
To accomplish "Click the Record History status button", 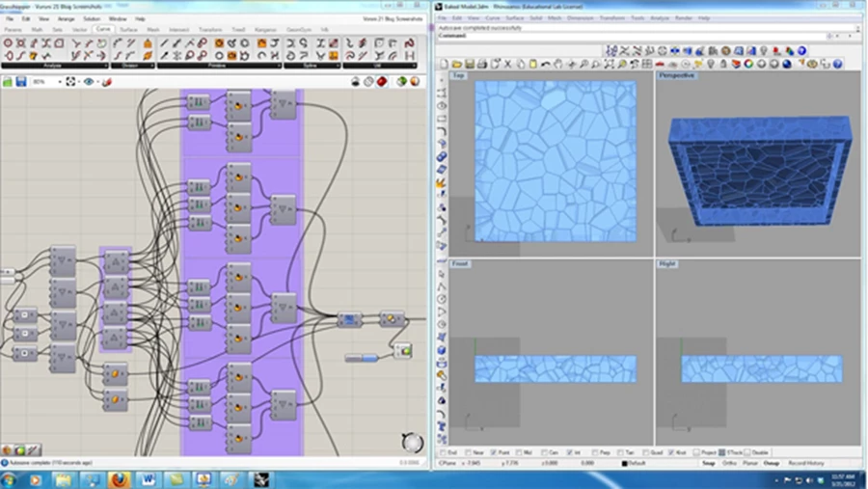I will point(808,463).
